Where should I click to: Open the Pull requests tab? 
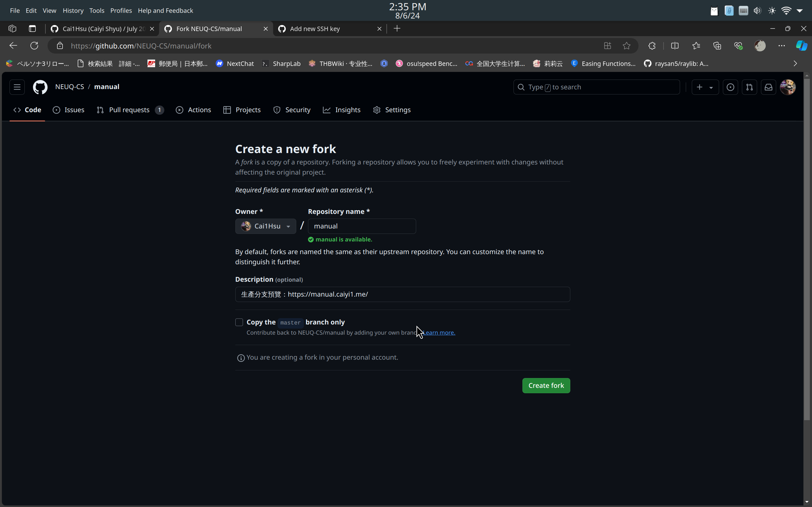coord(130,110)
